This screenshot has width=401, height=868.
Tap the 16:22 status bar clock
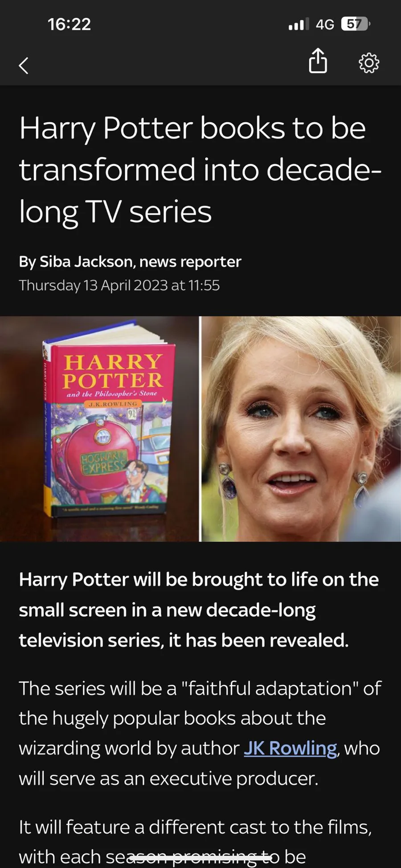coord(69,24)
